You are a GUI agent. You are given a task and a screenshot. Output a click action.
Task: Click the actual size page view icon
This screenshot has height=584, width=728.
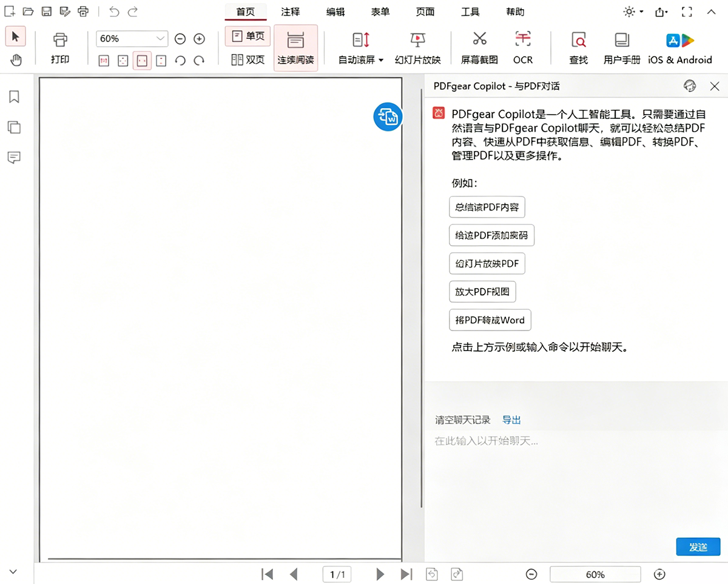click(x=104, y=61)
